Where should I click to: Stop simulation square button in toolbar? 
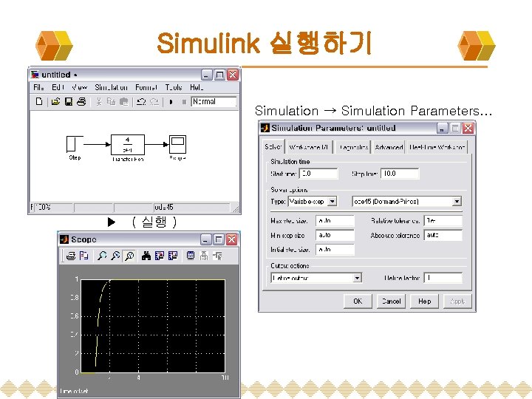[x=184, y=102]
